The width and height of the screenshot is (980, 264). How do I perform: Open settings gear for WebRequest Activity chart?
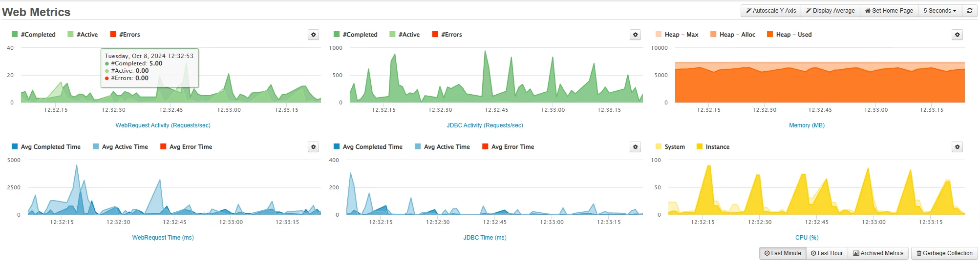314,35
